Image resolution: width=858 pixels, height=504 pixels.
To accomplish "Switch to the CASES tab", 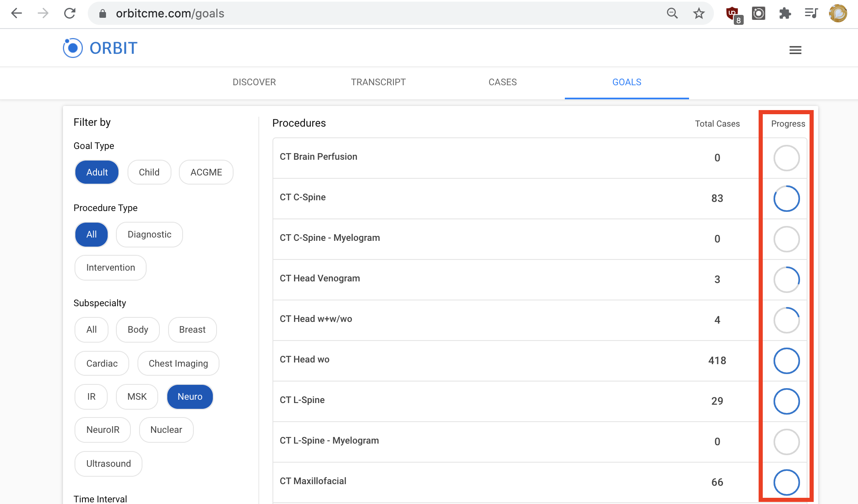I will pyautogui.click(x=503, y=82).
